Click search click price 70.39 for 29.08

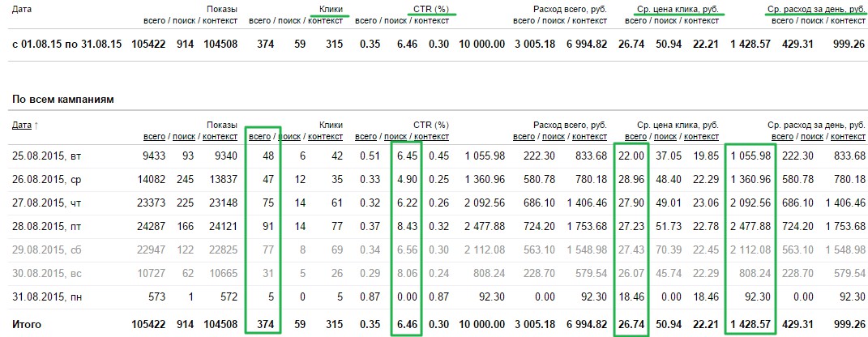(669, 250)
